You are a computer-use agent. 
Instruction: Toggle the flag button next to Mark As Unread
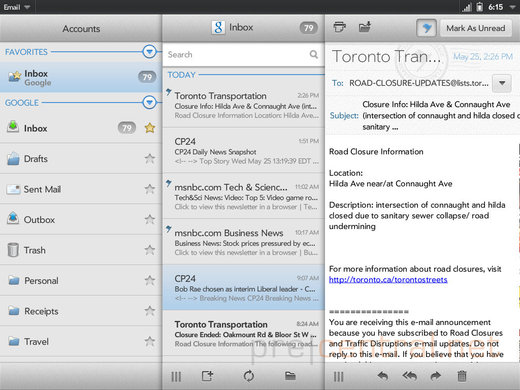[426, 28]
